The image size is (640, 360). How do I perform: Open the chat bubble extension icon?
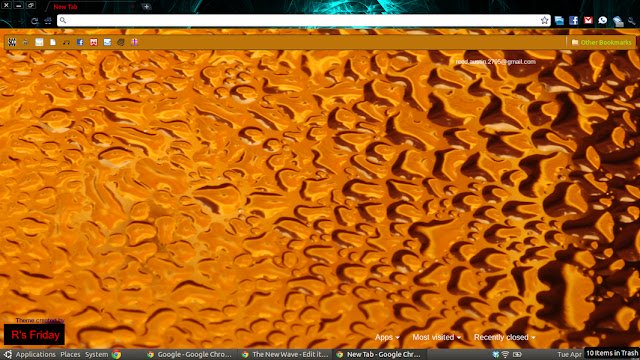(x=602, y=20)
